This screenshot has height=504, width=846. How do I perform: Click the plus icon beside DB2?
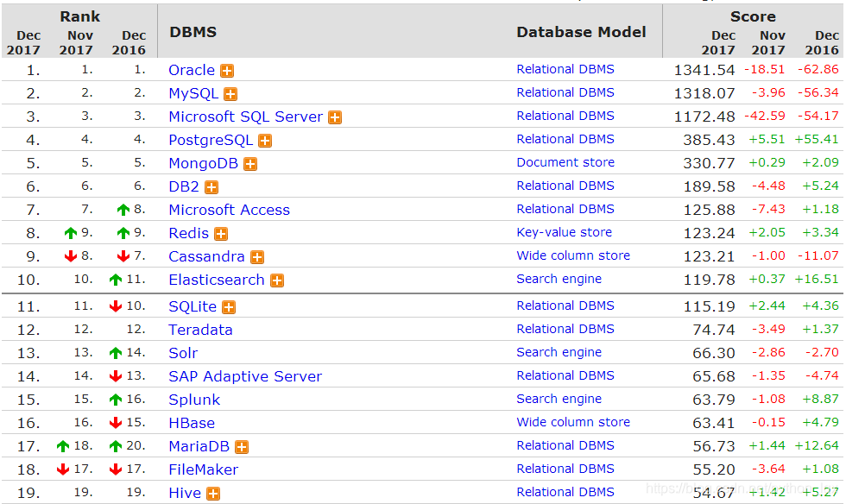coord(211,187)
